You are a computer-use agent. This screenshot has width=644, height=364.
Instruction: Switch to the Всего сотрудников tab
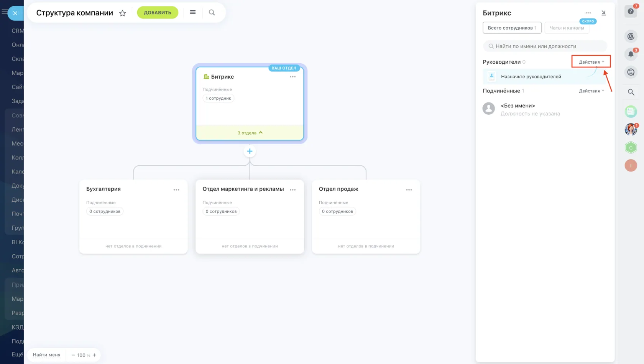click(512, 28)
